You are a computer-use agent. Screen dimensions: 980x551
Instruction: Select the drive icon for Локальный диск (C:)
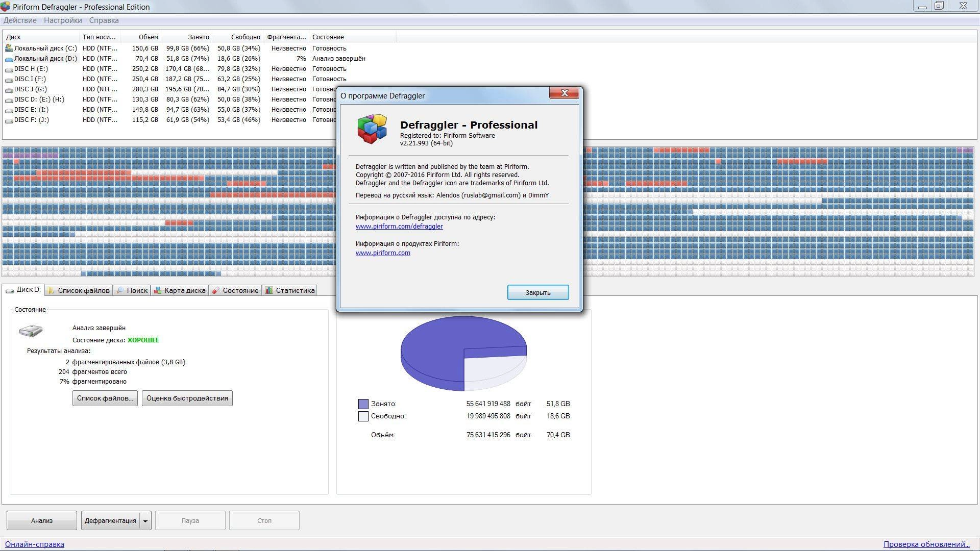coord(9,48)
